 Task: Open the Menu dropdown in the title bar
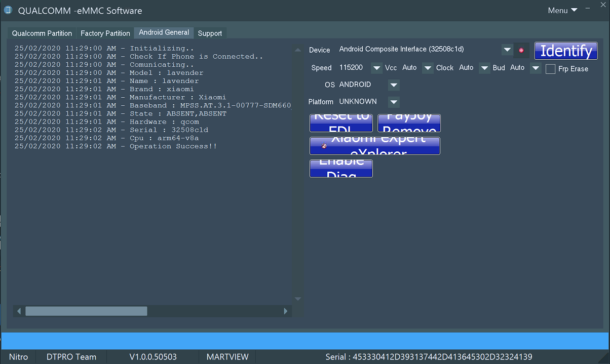562,10
